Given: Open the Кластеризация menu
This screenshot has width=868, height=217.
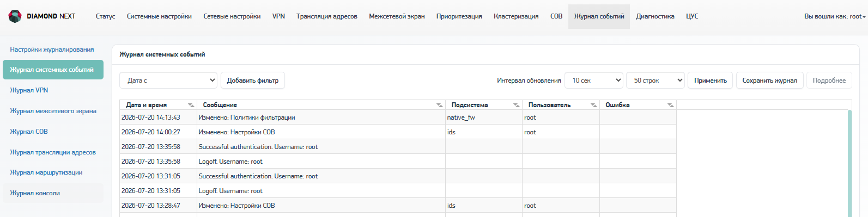Looking at the screenshot, I should 516,16.
